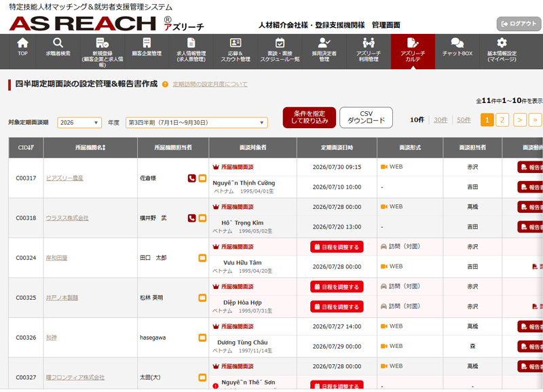
Task: Open the 第3四半期 quarter dropdown
Action: [196, 123]
